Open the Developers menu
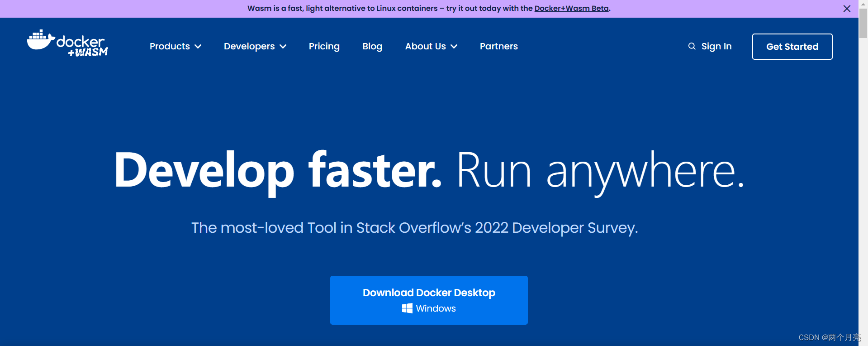This screenshot has height=346, width=868. point(255,46)
